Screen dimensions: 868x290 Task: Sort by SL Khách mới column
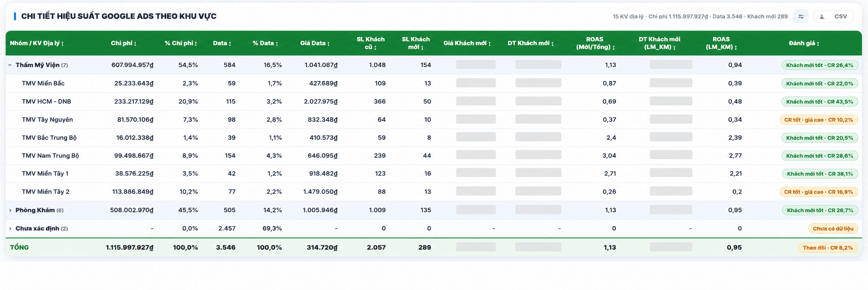click(x=416, y=43)
